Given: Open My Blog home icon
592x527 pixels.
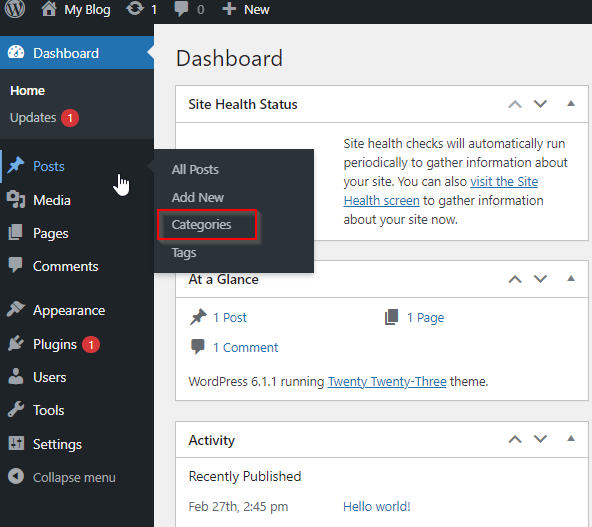Looking at the screenshot, I should click(49, 9).
